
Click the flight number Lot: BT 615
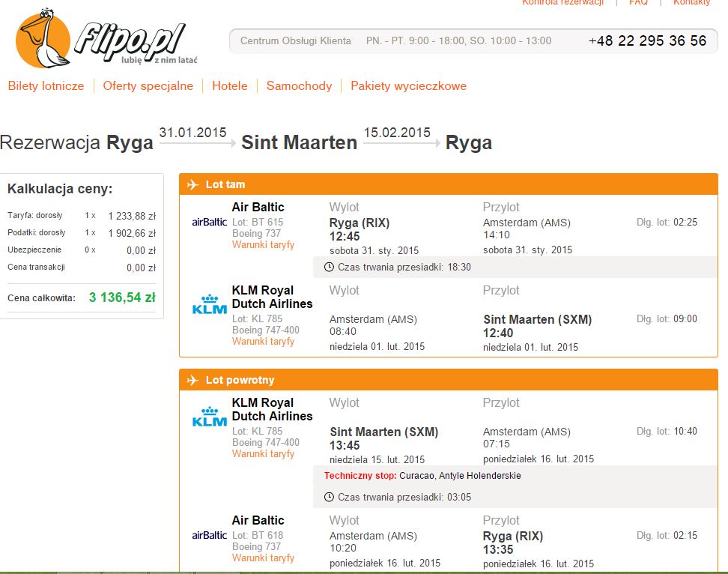(258, 222)
